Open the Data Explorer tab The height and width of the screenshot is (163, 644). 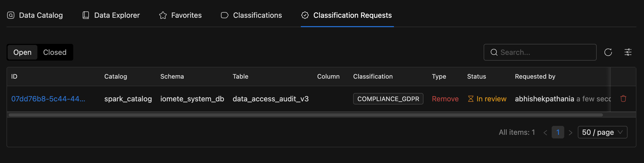tap(117, 15)
